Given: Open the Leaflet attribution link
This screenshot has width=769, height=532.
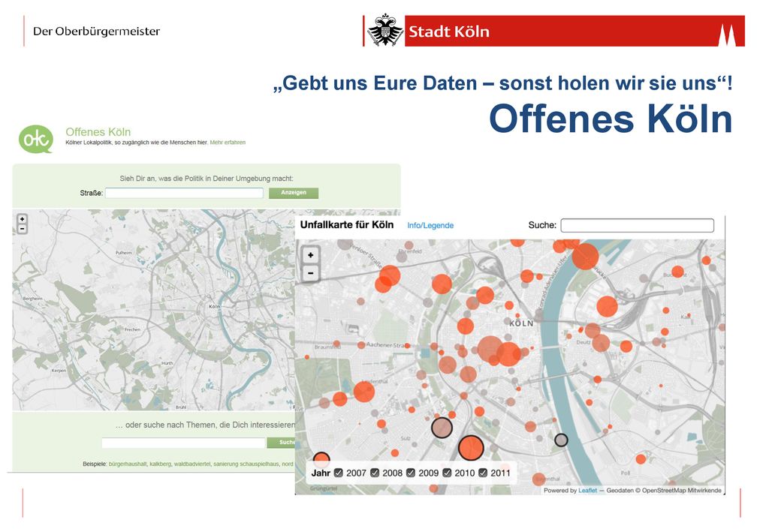Looking at the screenshot, I should (587, 491).
